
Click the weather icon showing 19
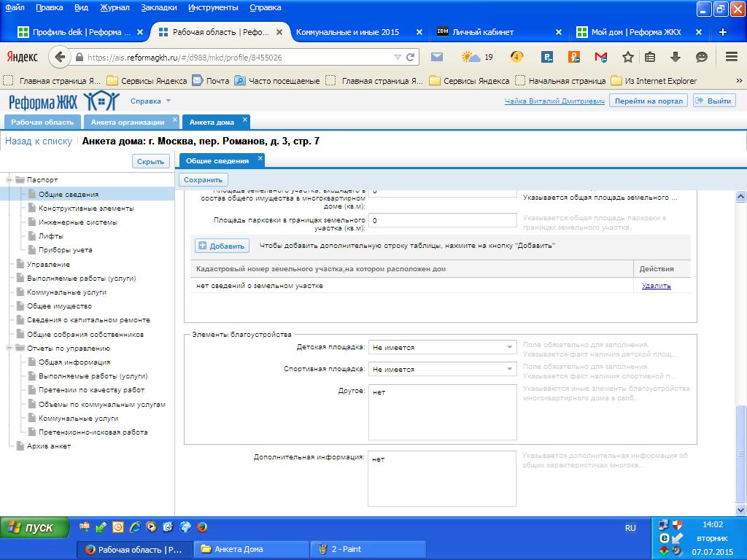point(477,57)
